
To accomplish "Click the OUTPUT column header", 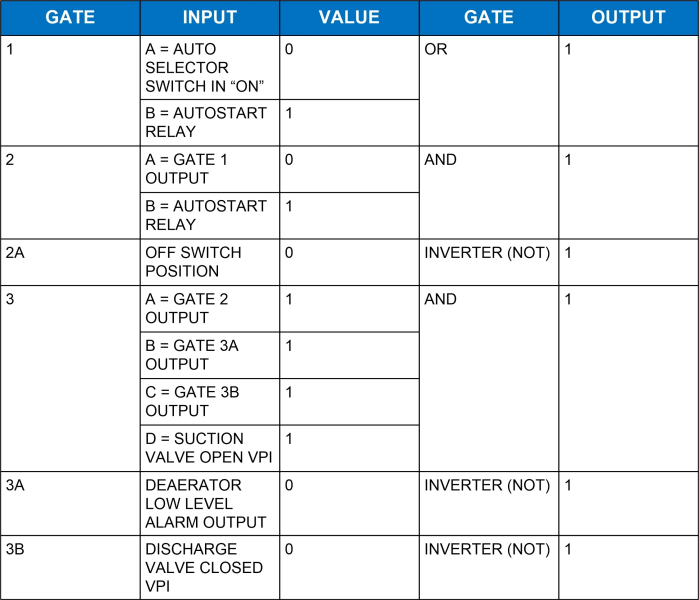I will pos(628,18).
